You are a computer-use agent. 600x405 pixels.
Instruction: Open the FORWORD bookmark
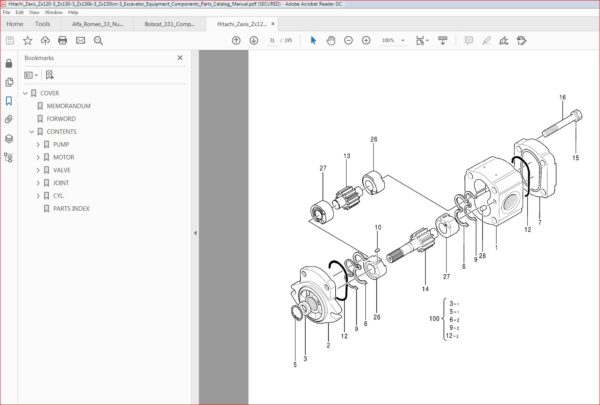tap(61, 119)
